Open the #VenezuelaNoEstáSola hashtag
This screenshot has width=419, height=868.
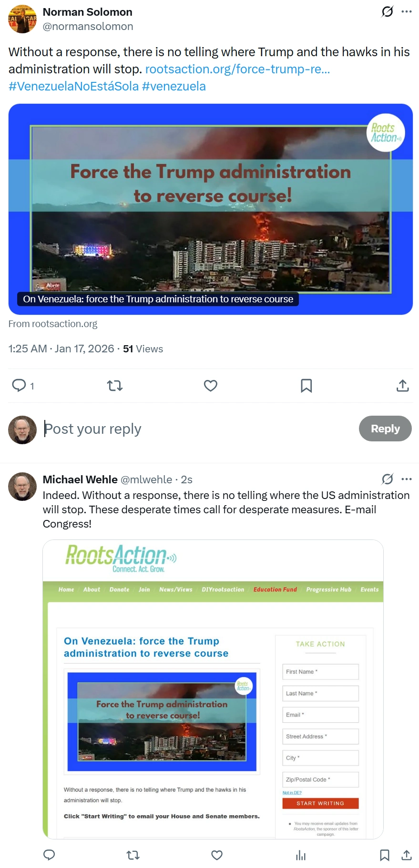coord(74,86)
